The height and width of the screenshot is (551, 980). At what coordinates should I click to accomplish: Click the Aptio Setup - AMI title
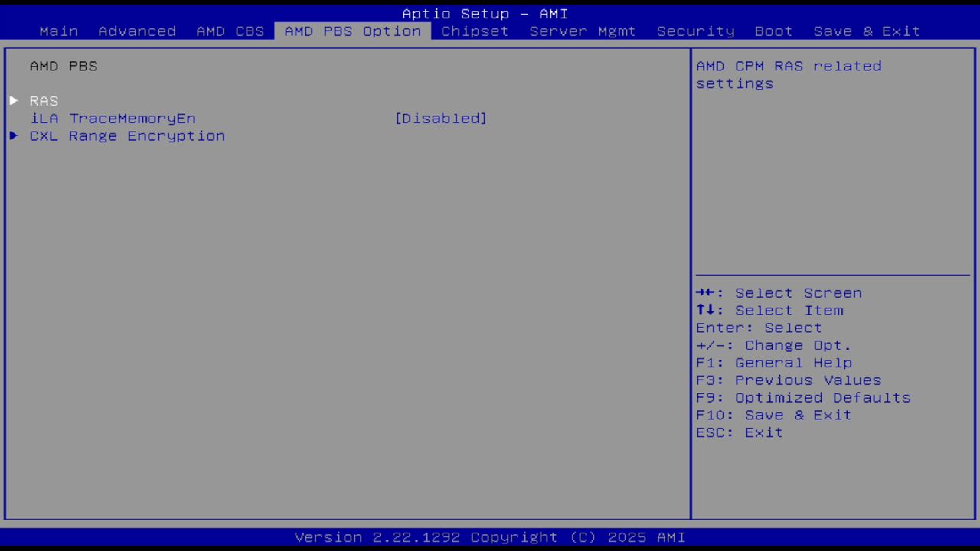click(x=485, y=14)
